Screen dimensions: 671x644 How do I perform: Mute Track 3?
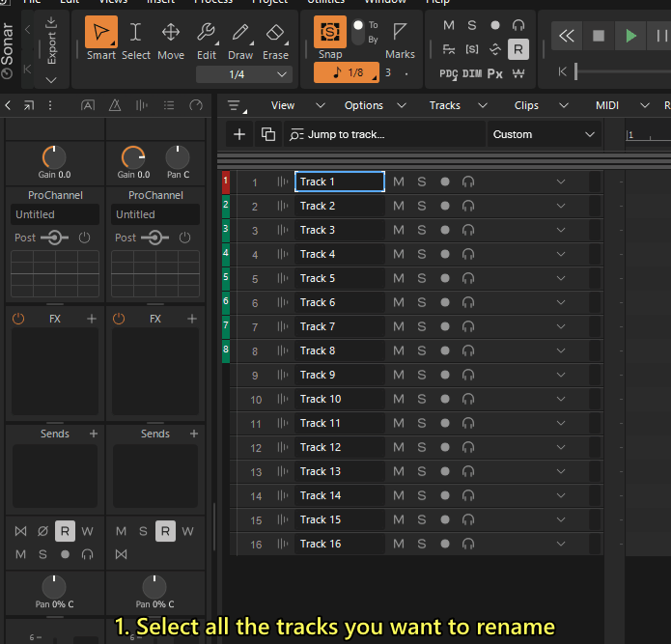[399, 230]
